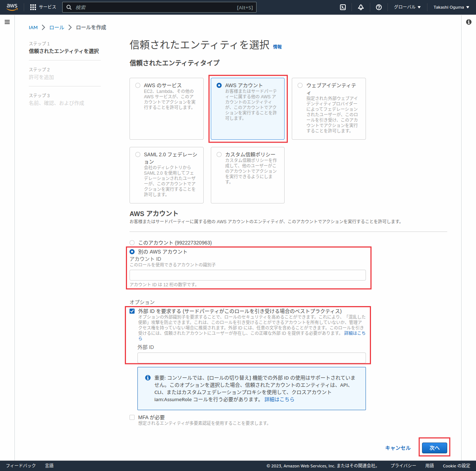Open the Takashi Oguma account menu

coord(451,7)
